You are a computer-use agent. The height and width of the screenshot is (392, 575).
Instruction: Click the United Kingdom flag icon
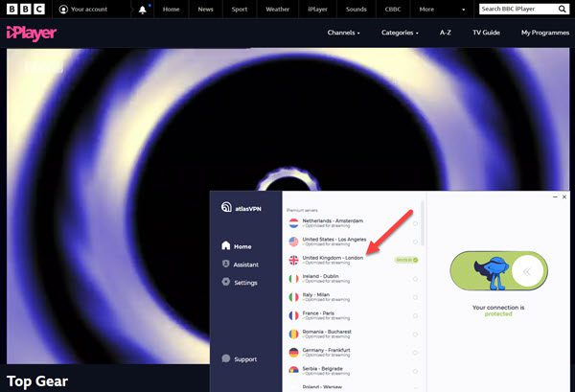coord(294,260)
